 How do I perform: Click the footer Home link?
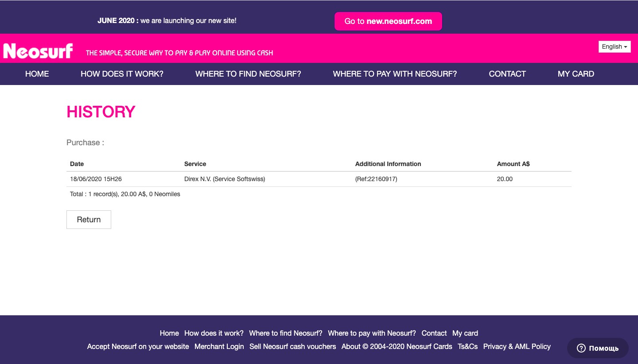169,333
